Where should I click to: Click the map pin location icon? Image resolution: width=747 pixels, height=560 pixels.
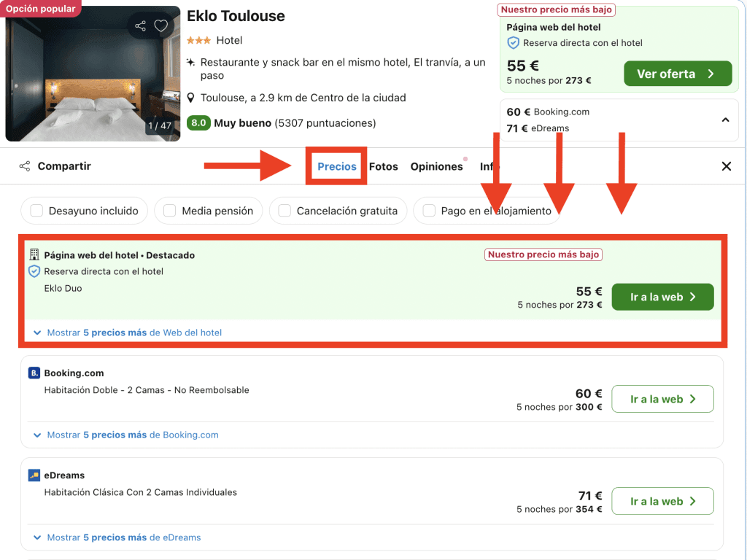tap(191, 98)
